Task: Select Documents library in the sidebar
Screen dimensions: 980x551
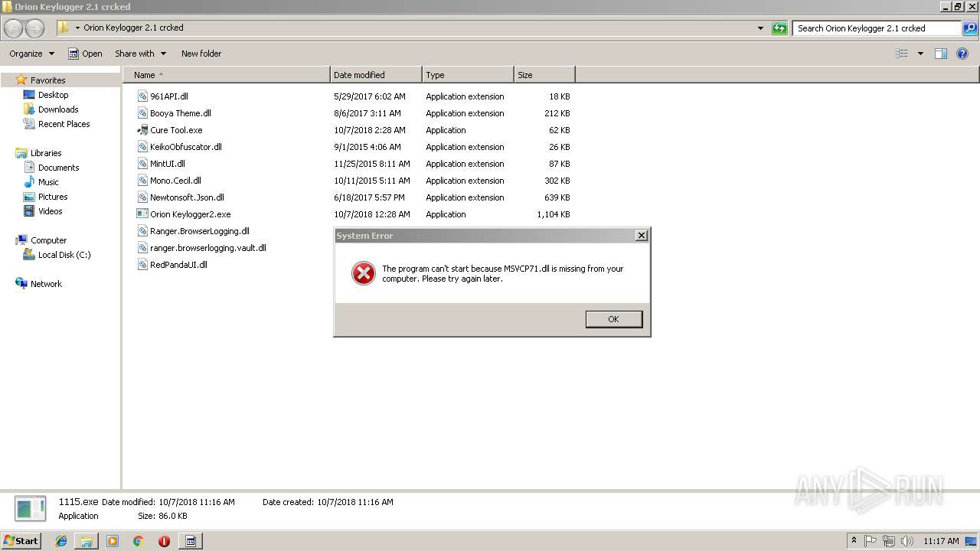Action: 58,168
